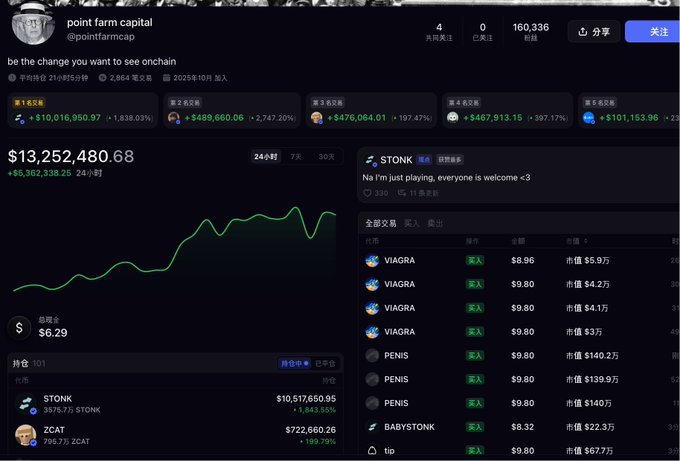
Task: Click the portfolio value $13,252,480.68
Action: [71, 157]
